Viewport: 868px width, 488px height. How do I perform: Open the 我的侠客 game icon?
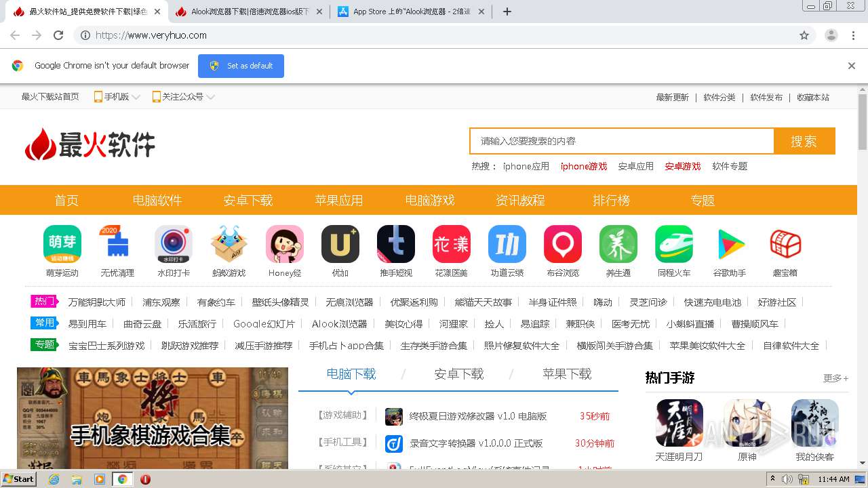click(815, 423)
